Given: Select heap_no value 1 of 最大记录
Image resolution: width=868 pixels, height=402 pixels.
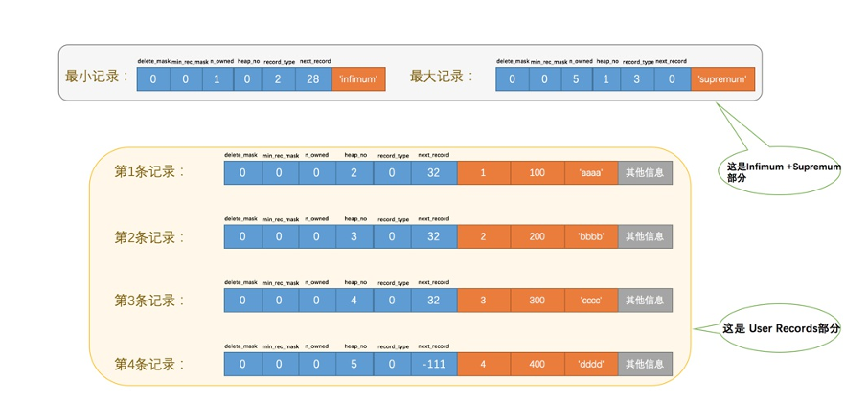Looking at the screenshot, I should click(x=606, y=79).
